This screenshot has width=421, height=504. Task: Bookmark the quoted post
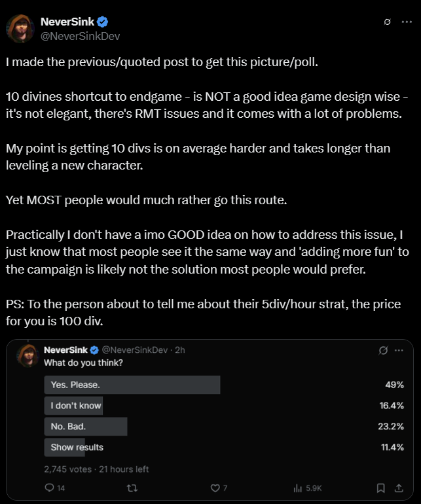pyautogui.click(x=381, y=488)
